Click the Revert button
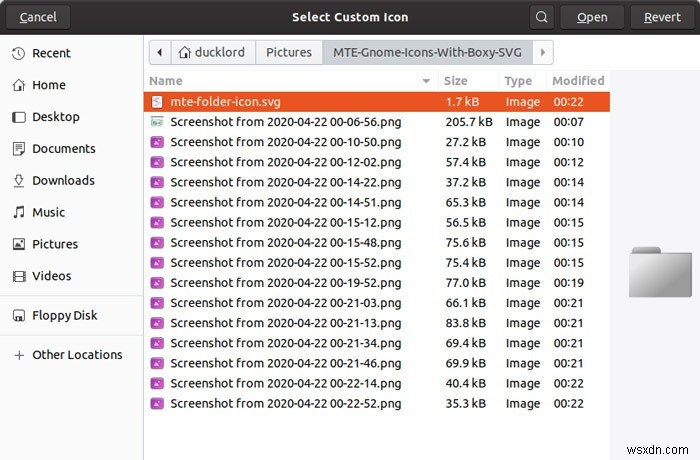The width and height of the screenshot is (700, 460). click(x=662, y=17)
